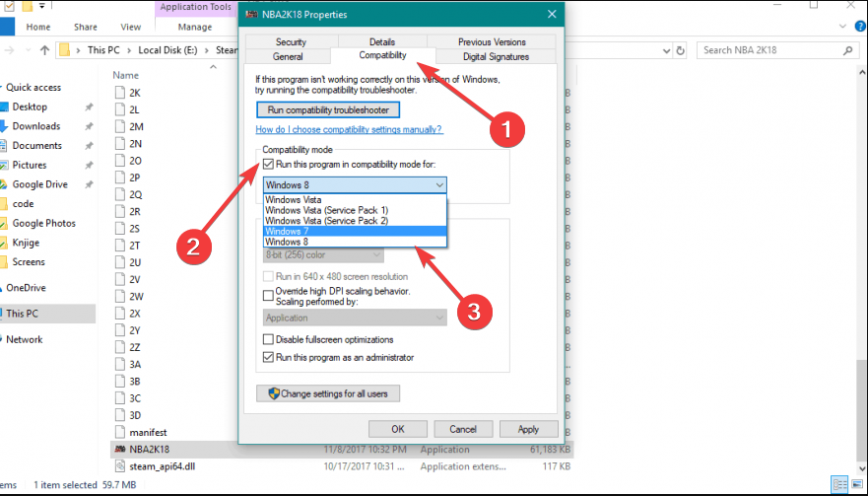Expand the address bar history dropdown
The height and width of the screenshot is (496, 868).
point(666,50)
